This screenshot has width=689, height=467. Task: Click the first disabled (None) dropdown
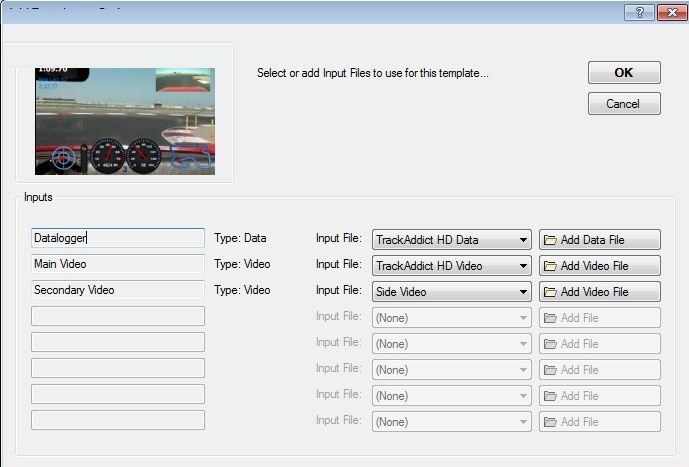click(x=451, y=318)
